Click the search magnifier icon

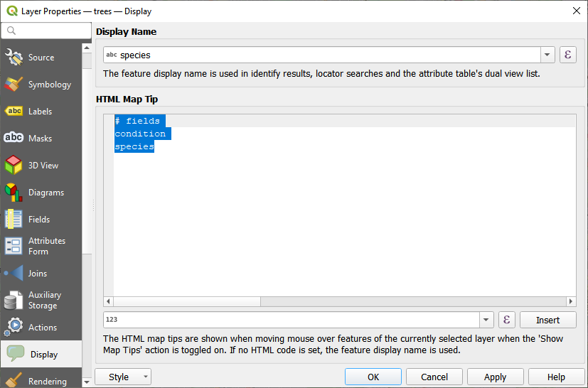pos(11,31)
